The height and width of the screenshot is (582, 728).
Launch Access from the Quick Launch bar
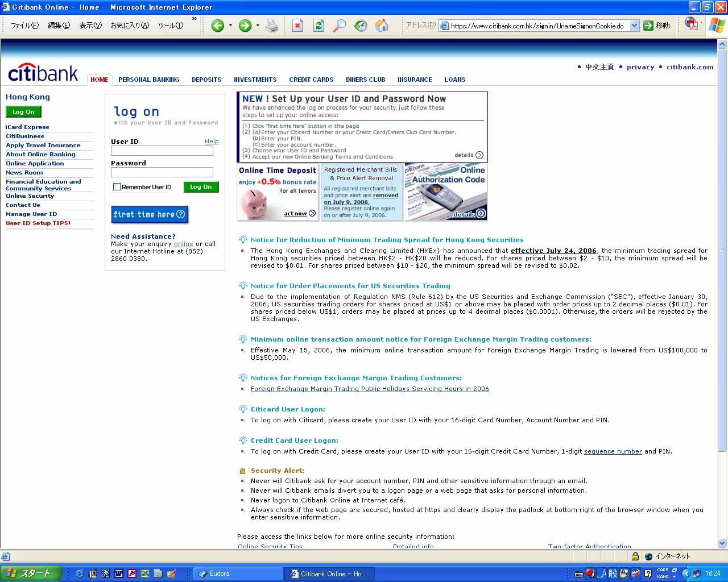pyautogui.click(x=132, y=573)
